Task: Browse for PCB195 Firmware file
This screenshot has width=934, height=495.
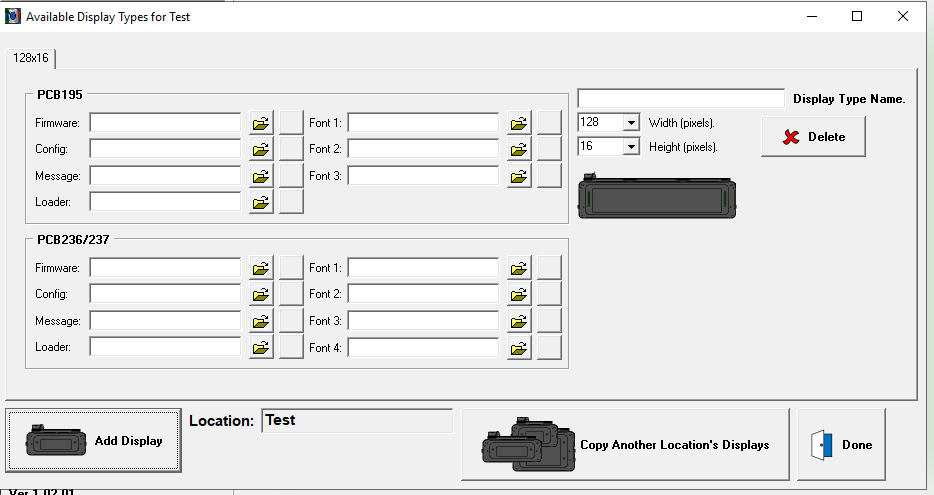Action: click(261, 123)
